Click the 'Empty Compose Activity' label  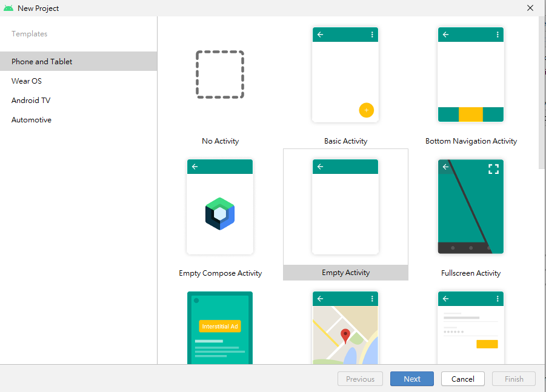click(x=221, y=273)
